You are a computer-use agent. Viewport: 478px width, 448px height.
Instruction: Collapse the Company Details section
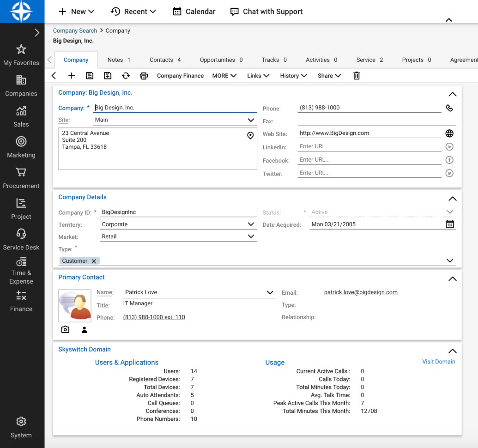[452, 199]
